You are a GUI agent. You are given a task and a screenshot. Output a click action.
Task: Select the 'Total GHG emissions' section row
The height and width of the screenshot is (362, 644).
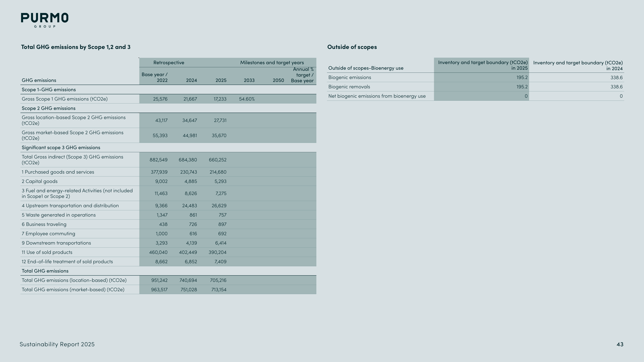tap(168, 271)
